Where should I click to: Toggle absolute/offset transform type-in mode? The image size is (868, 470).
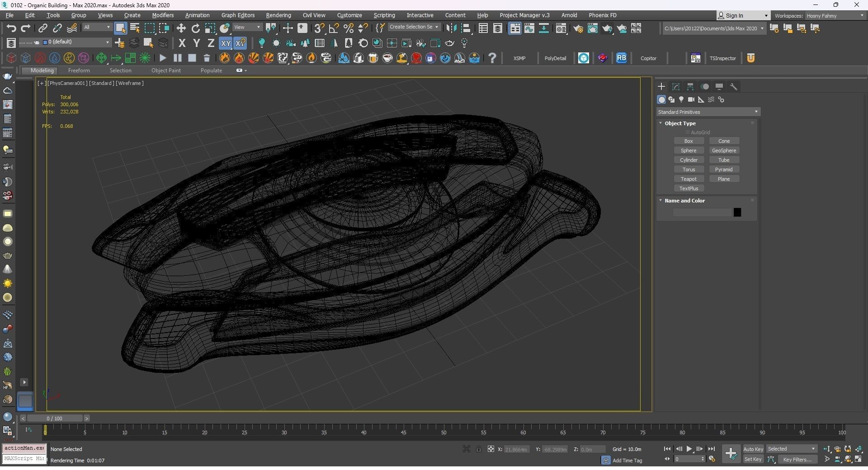[491, 449]
